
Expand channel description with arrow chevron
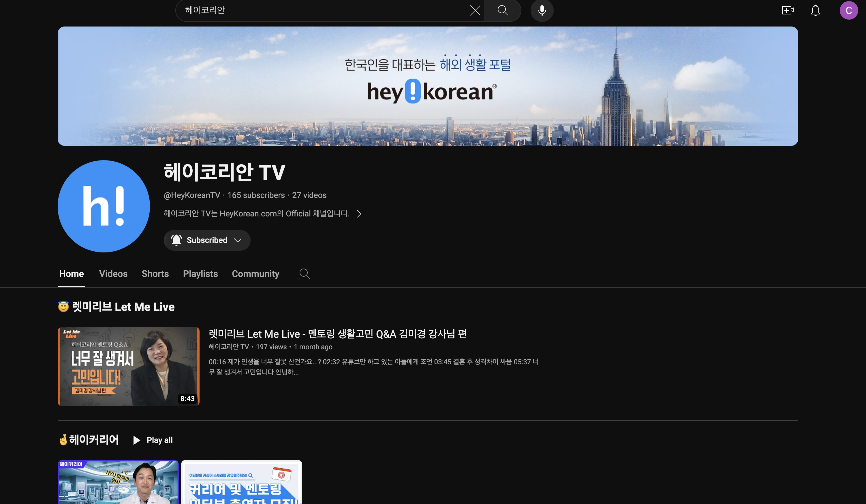coord(359,214)
